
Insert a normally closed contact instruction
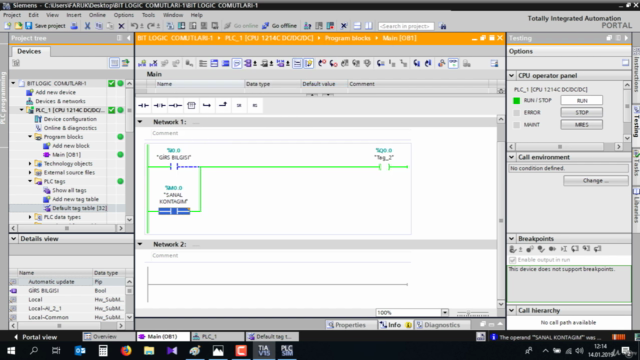[159, 105]
